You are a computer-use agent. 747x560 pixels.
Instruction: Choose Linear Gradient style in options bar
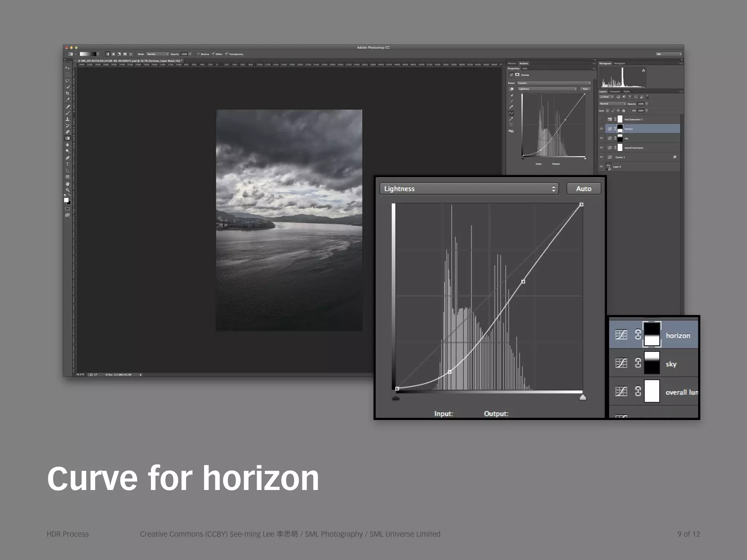tap(107, 54)
